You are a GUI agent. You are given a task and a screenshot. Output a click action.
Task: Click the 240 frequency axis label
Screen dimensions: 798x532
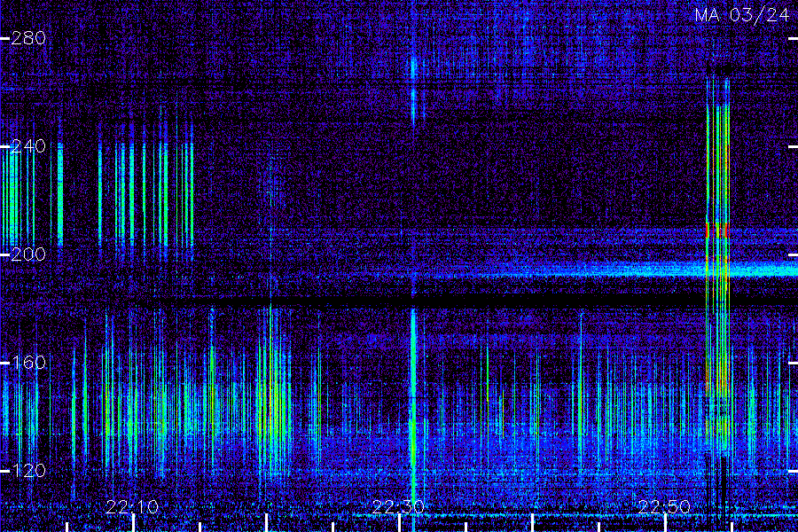(x=28, y=146)
